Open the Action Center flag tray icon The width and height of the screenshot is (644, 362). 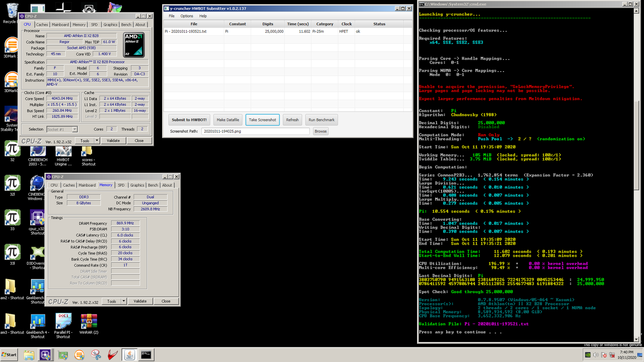pyautogui.click(x=604, y=355)
